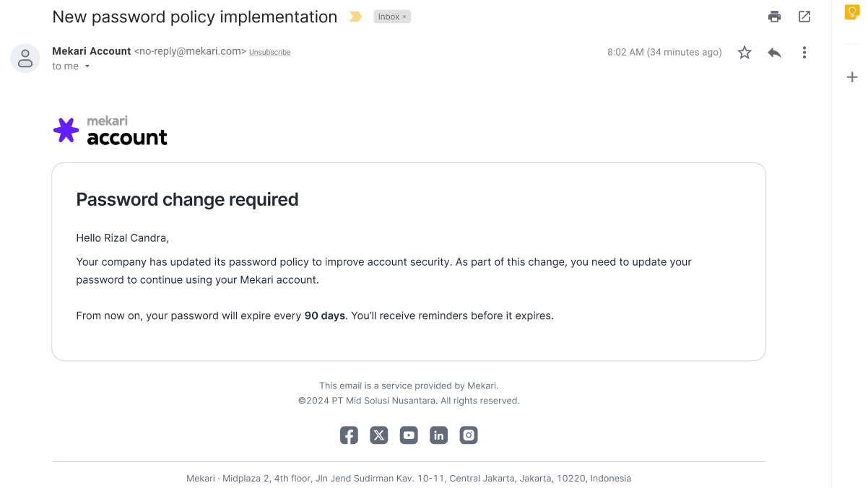The height and width of the screenshot is (488, 868).
Task: Open Mekari's Facebook page icon
Action: click(x=350, y=435)
